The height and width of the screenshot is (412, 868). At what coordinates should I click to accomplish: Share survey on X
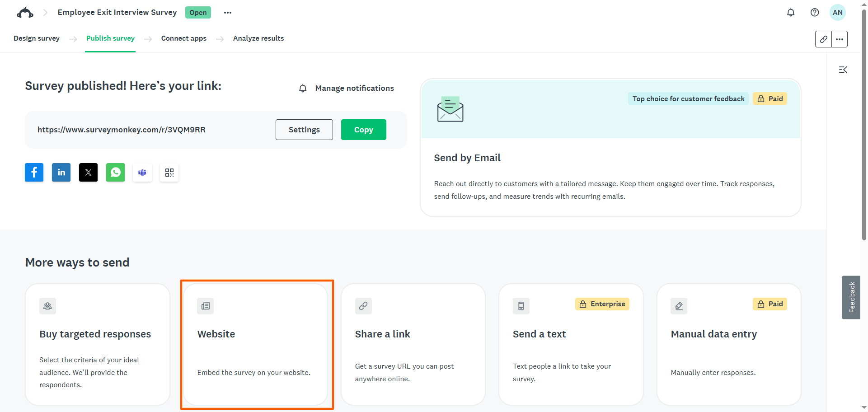coord(89,173)
